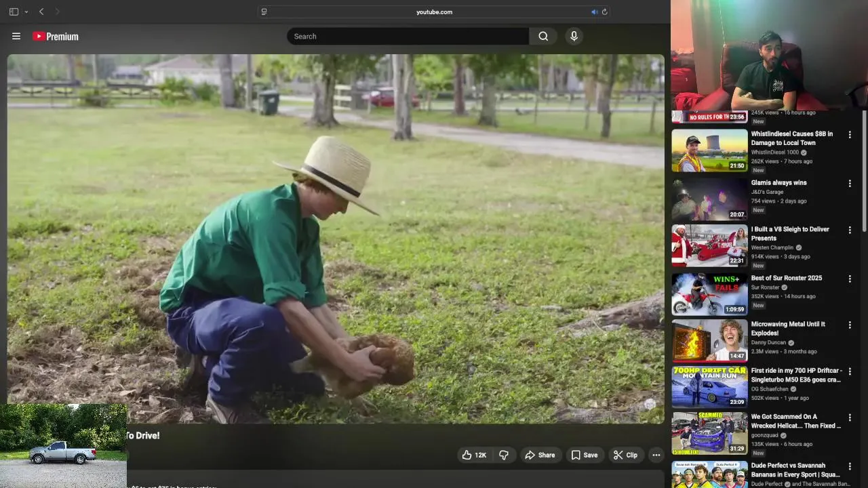Open options for Glamis always wins

850,184
